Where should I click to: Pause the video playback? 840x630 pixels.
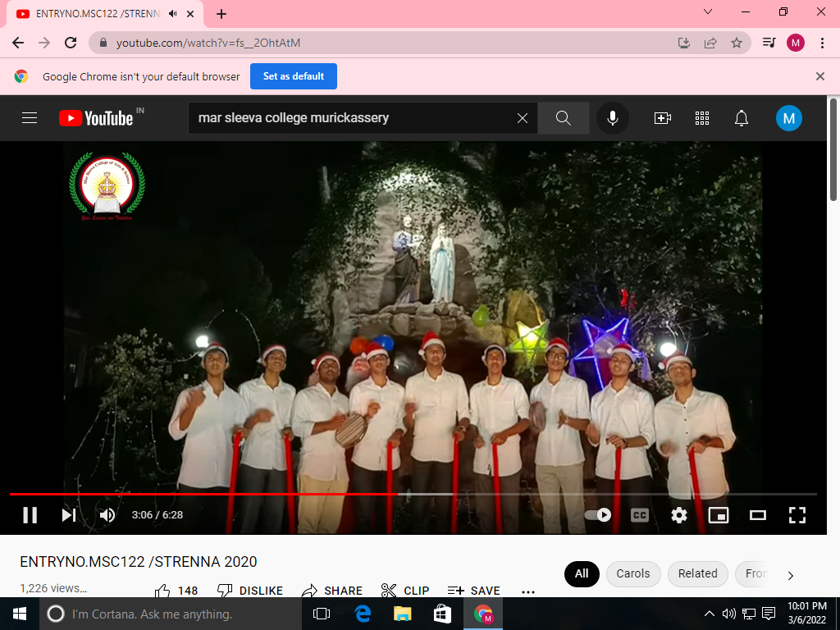[x=30, y=515]
